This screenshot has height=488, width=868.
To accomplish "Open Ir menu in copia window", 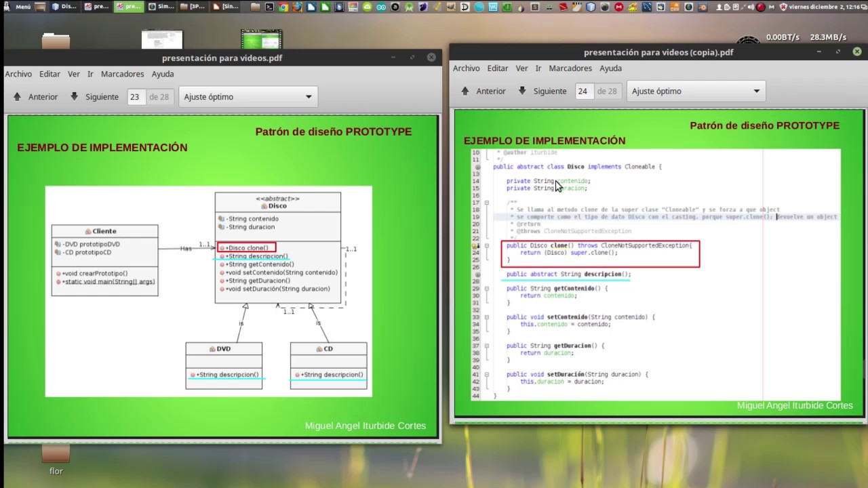I will tap(538, 68).
